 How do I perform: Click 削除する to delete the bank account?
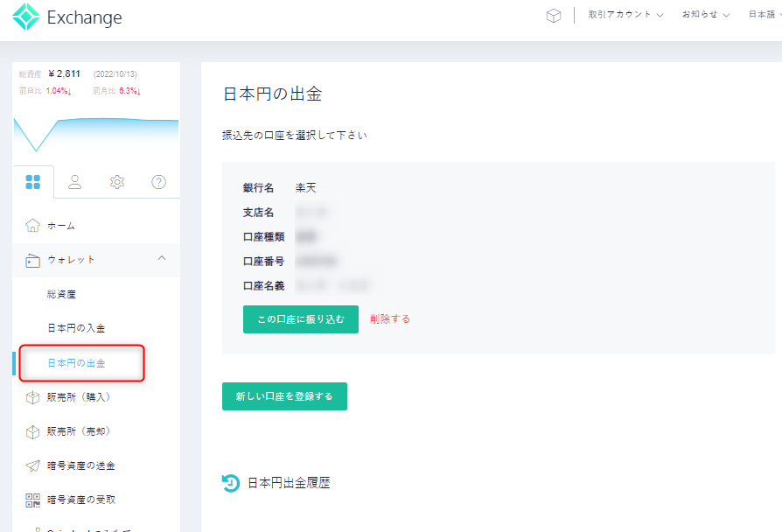click(389, 318)
